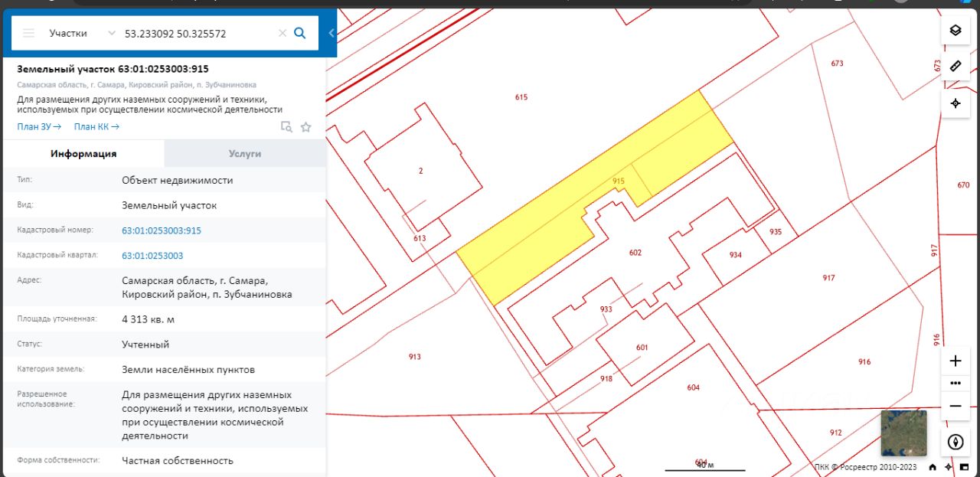
Task: Clear the search field with X icon
Action: [x=283, y=33]
